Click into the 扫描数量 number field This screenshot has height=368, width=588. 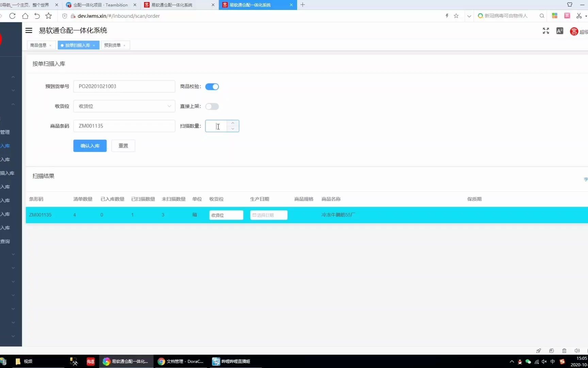[216, 126]
